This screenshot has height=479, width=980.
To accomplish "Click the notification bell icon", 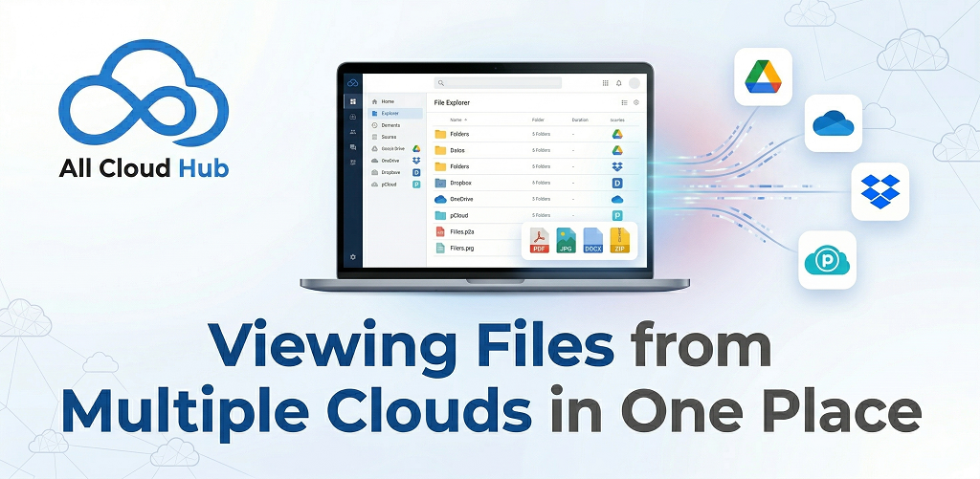I will (618, 83).
